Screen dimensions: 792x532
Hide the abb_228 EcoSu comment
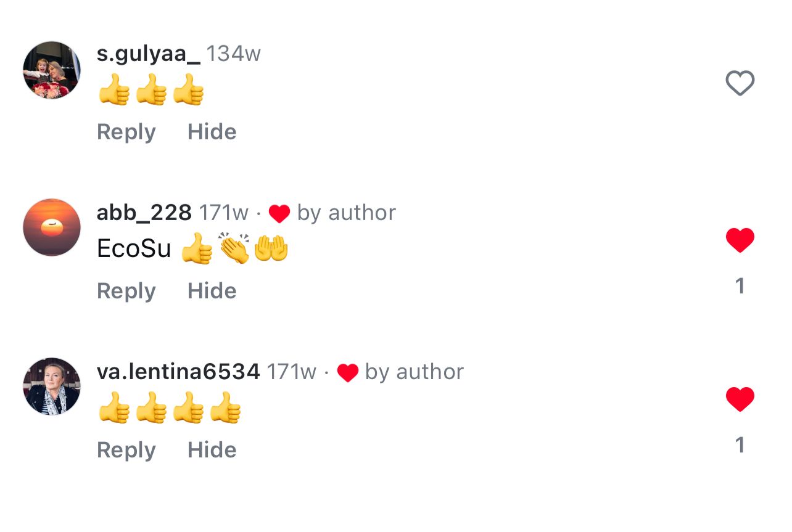point(212,291)
